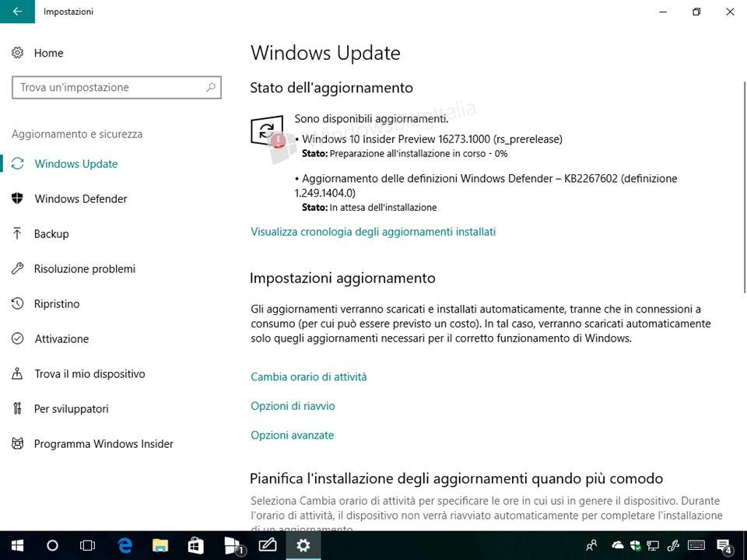Click Cambia orario di attività link
Screen dimensions: 747x560
click(x=309, y=377)
